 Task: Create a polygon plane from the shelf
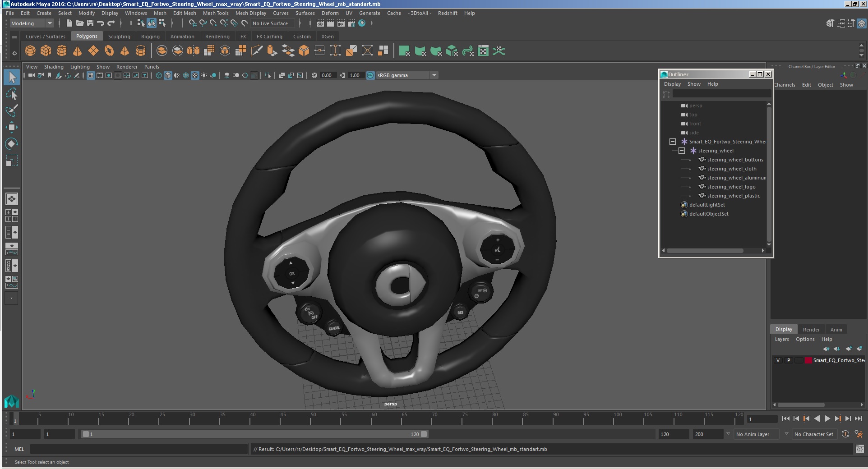[x=93, y=51]
